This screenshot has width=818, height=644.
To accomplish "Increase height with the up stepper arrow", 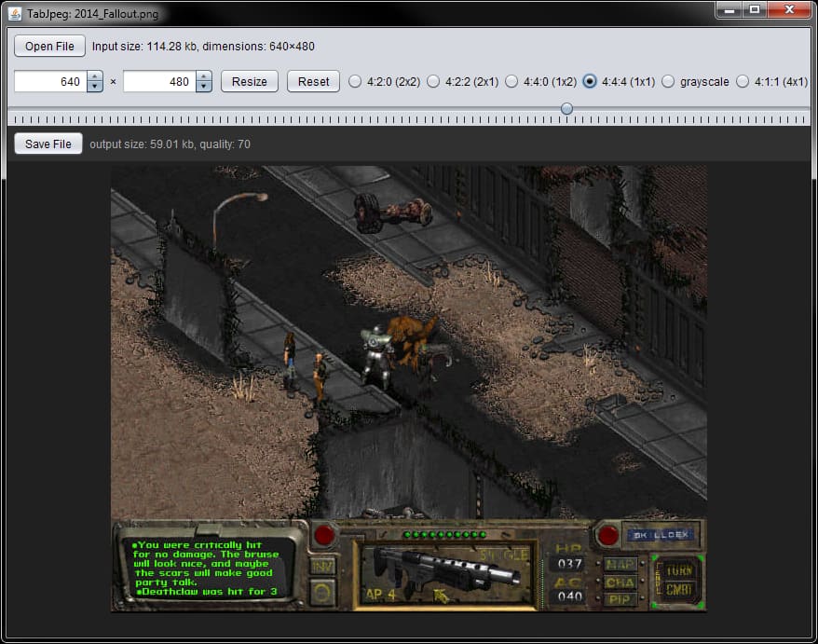I will click(204, 76).
